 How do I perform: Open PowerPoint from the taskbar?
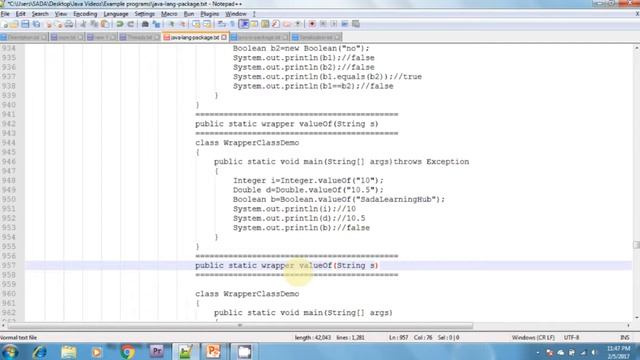pyautogui.click(x=213, y=352)
